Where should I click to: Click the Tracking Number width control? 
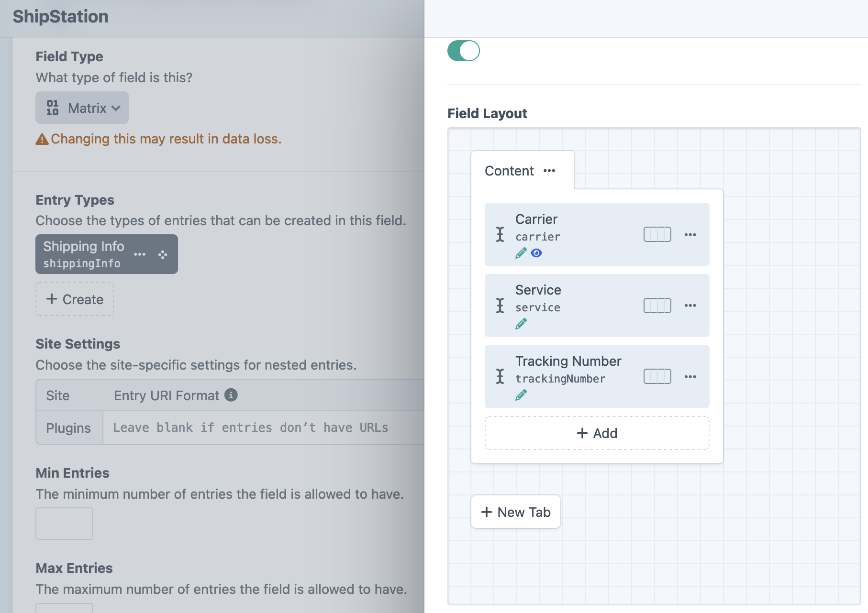click(657, 376)
